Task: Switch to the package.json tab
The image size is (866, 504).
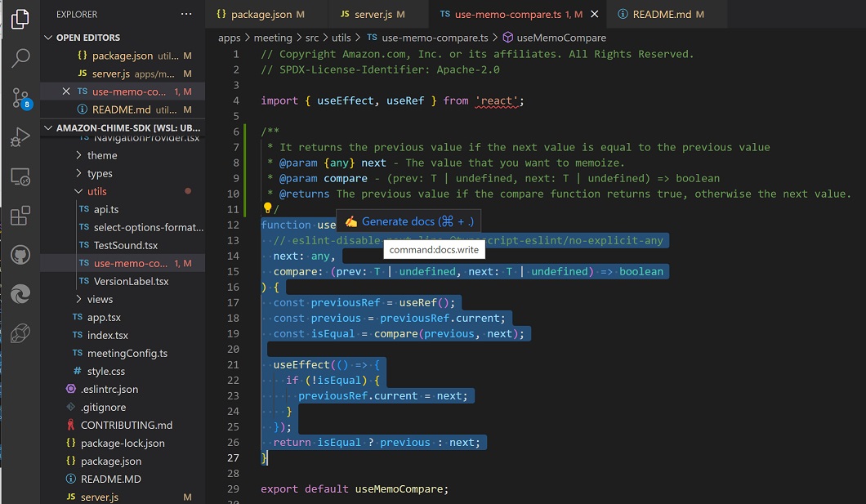Action: pos(261,14)
